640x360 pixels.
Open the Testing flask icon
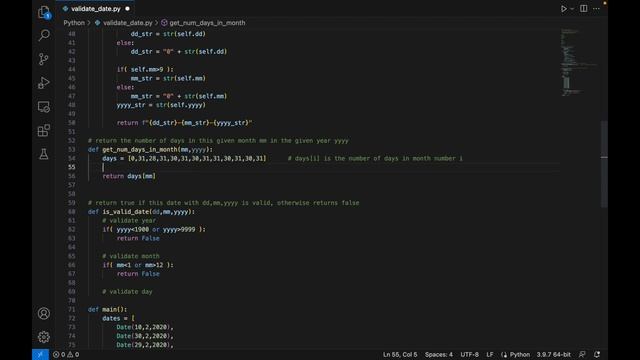tap(44, 154)
